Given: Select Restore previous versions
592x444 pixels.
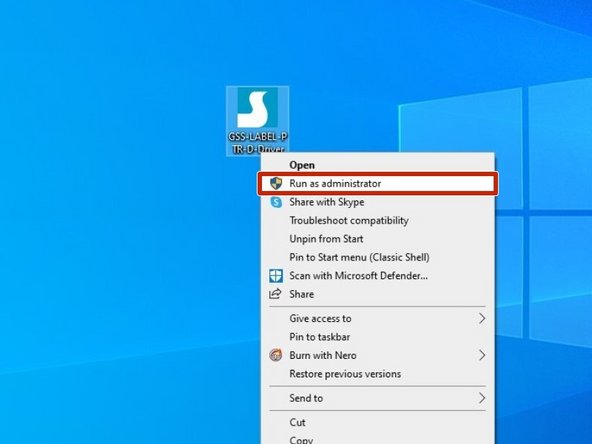Looking at the screenshot, I should [378, 374].
